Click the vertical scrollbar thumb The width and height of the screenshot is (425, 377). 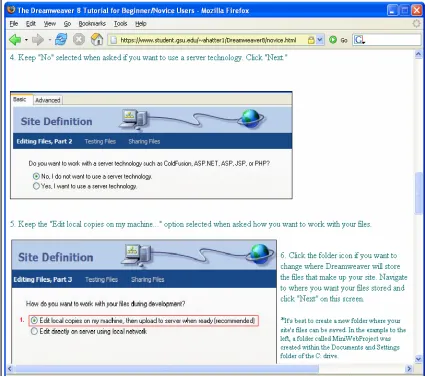418,193
